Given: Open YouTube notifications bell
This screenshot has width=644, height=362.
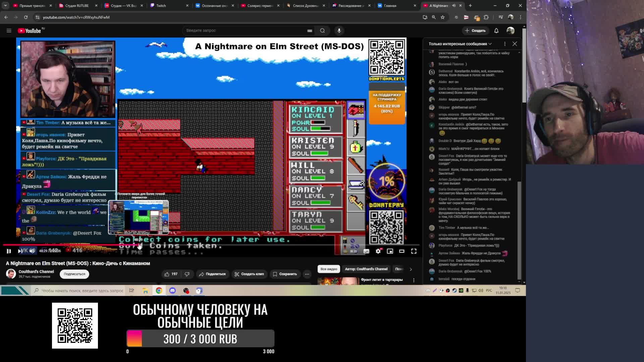Looking at the screenshot, I should [x=496, y=31].
